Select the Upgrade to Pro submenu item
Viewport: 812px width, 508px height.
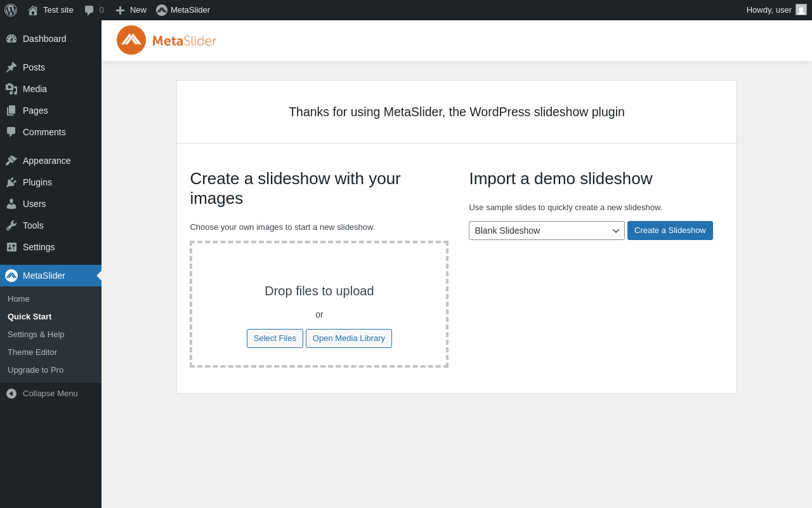coord(36,370)
